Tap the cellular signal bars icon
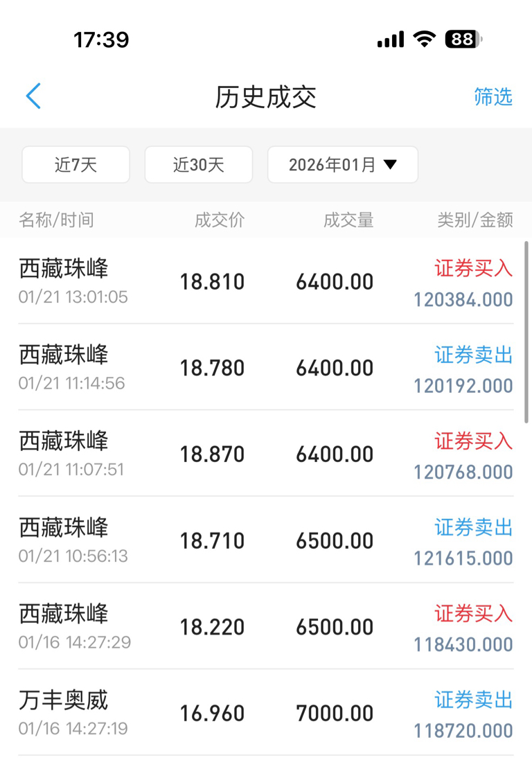This screenshot has width=532, height=760. click(391, 39)
